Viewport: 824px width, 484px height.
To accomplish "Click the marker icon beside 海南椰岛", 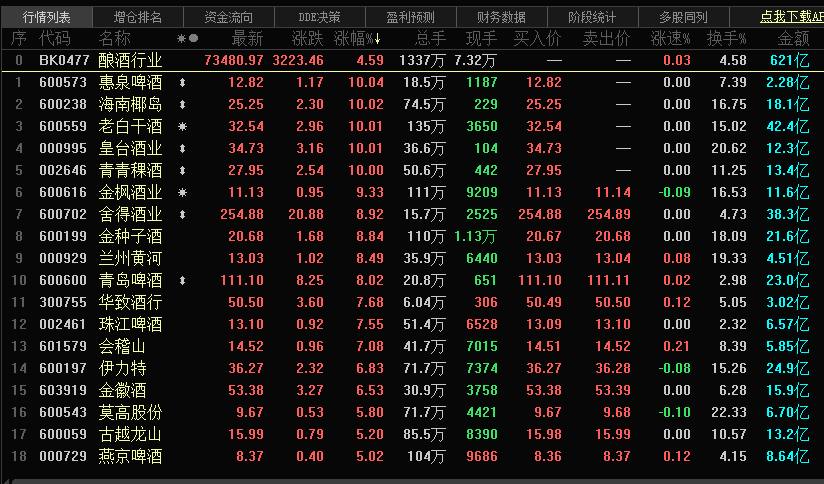I will click(x=182, y=105).
